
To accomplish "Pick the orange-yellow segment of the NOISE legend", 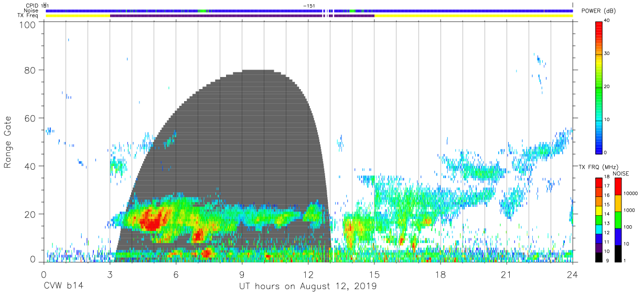I will 618,203.
